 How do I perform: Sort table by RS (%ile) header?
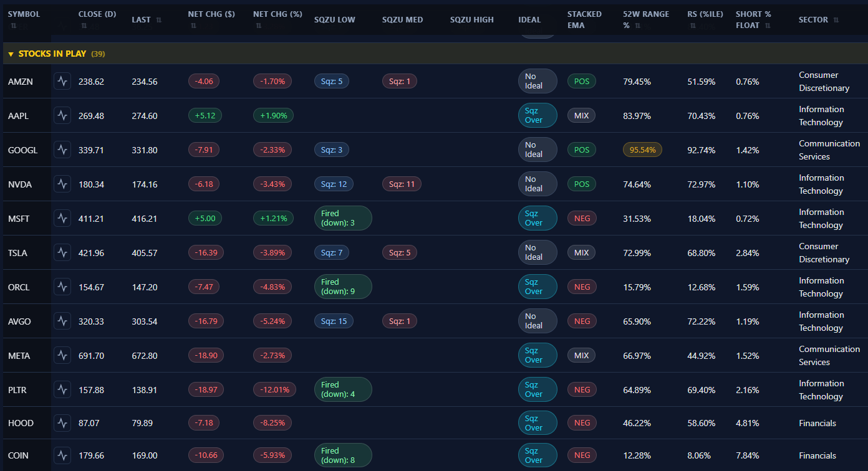(x=705, y=14)
